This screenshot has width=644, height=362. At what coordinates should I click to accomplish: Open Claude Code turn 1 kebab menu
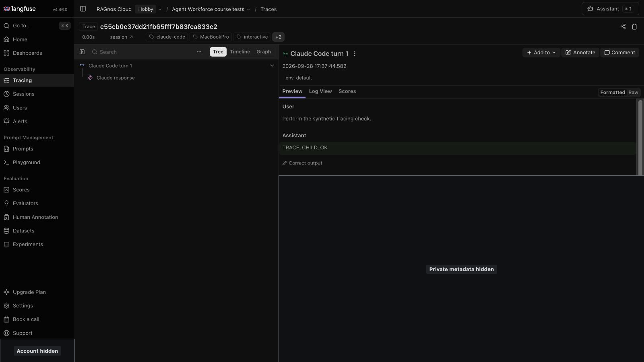pos(355,53)
